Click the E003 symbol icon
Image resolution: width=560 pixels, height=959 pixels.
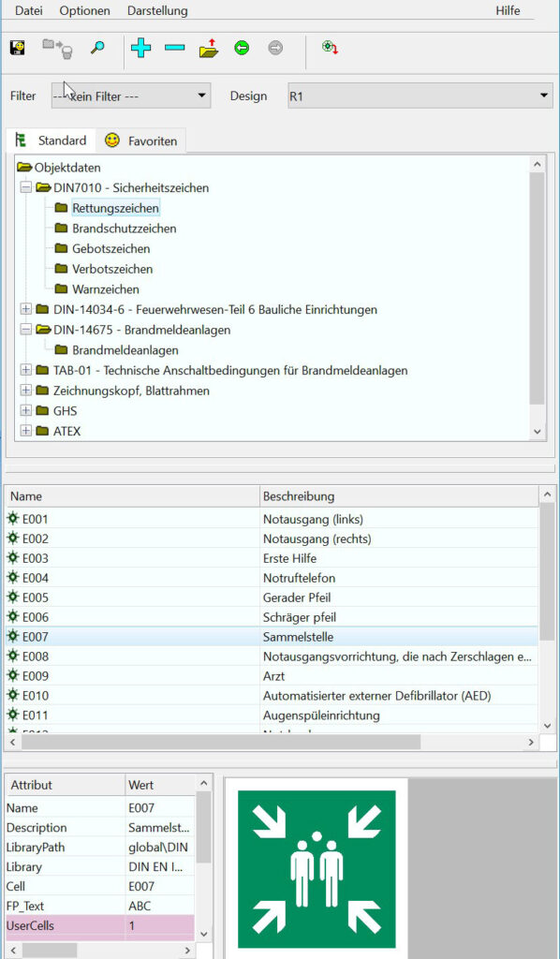(13, 558)
